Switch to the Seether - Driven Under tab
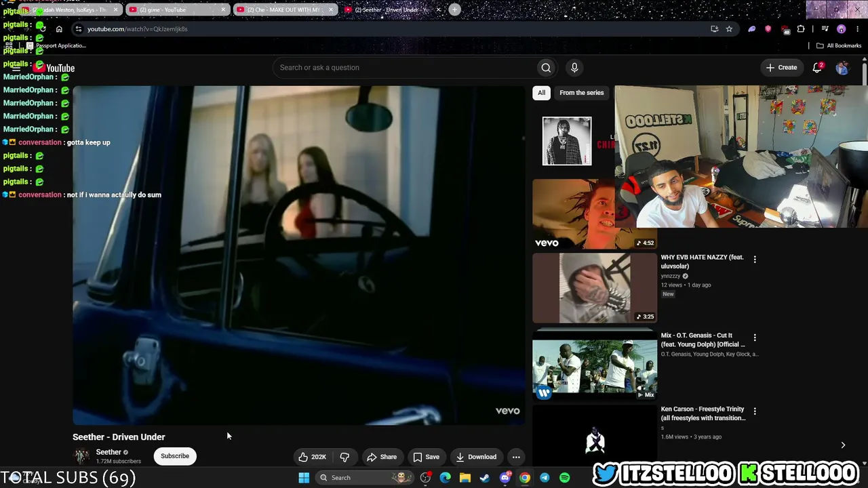Viewport: 868px width, 488px height. tap(393, 10)
